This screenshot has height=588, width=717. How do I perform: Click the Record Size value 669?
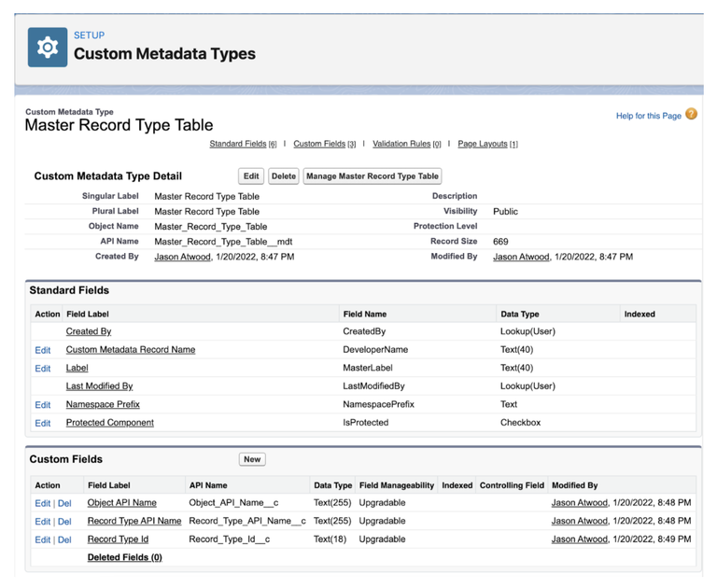coord(500,242)
